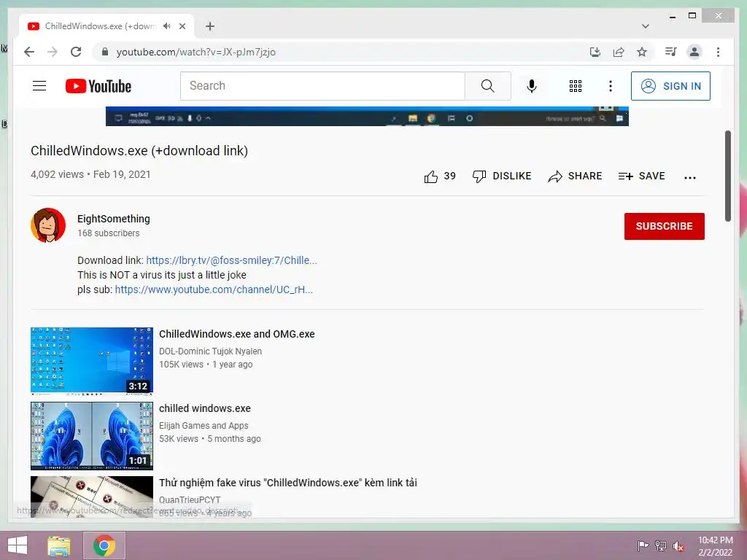Open Chrome three-dot menu
The image size is (747, 560).
coord(718,52)
